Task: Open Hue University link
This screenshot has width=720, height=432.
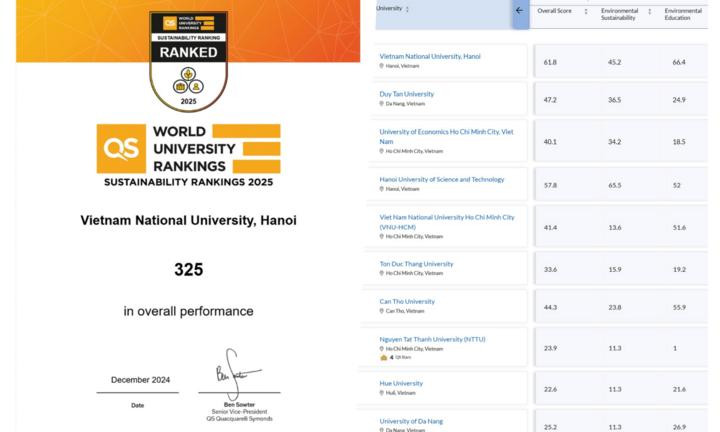Action: (x=401, y=383)
